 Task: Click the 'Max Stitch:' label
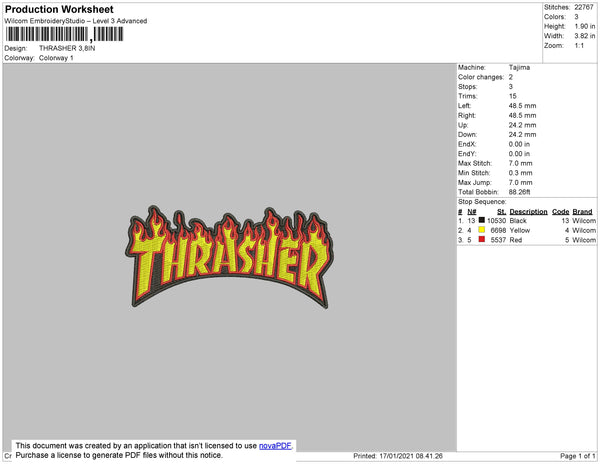coord(475,163)
